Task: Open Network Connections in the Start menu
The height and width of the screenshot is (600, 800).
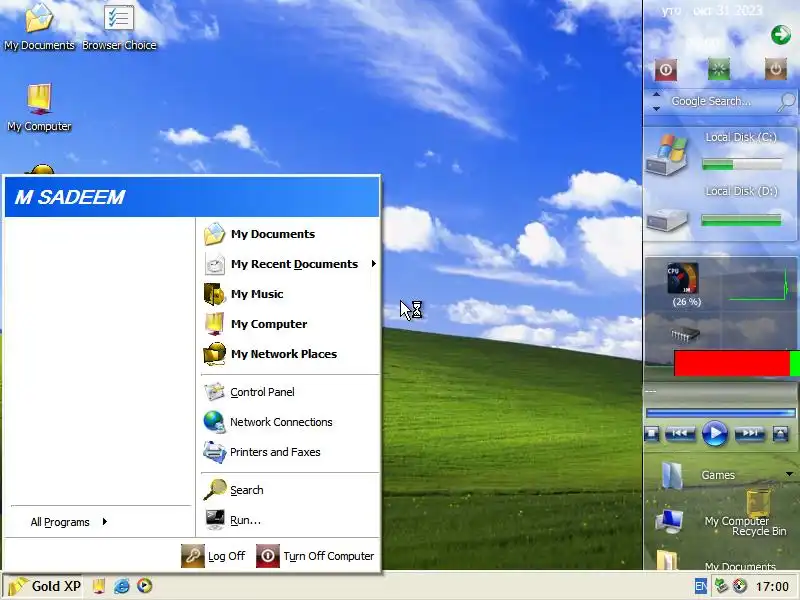Action: click(x=290, y=422)
